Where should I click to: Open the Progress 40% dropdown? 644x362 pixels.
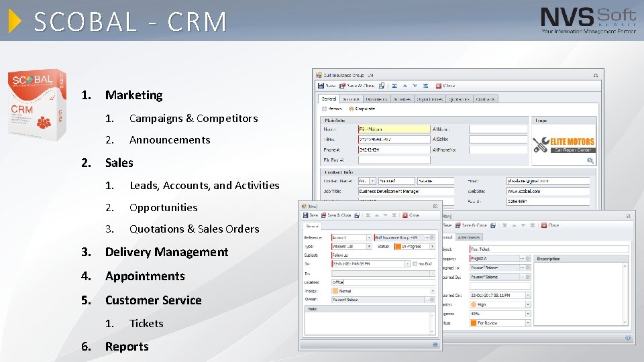pyautogui.click(x=528, y=314)
